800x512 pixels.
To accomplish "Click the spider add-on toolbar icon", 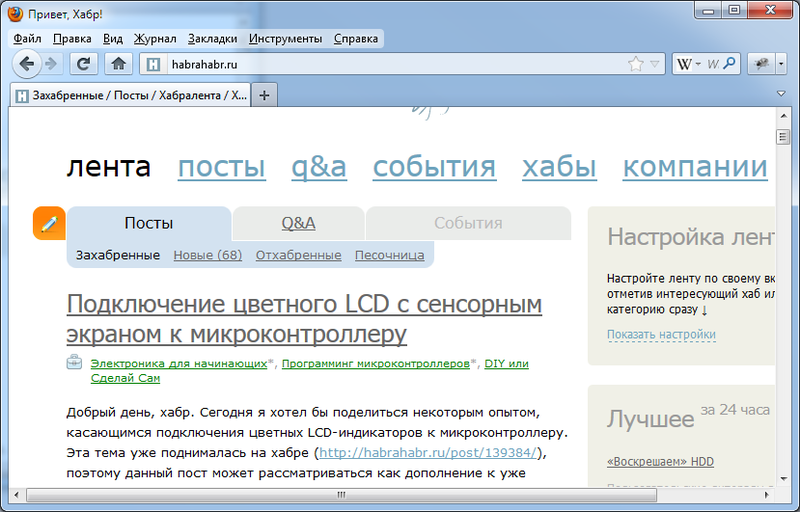I will coord(762,64).
